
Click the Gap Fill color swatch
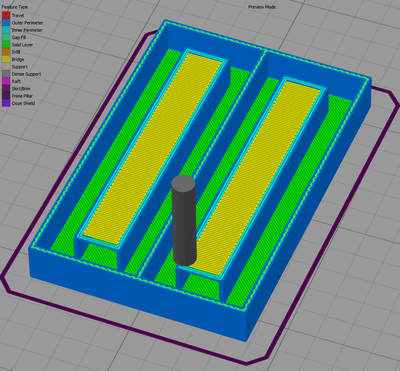6,37
